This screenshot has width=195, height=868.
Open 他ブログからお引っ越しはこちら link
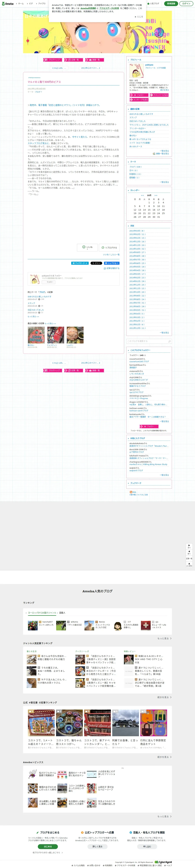[x=47, y=853]
